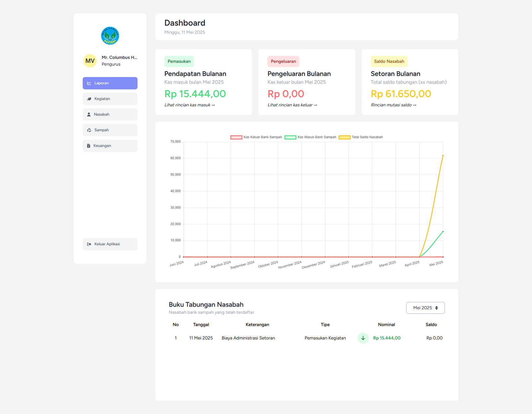Click the Kegiatan leaf icon
Image resolution: width=532 pixels, height=414 pixels.
(89, 99)
